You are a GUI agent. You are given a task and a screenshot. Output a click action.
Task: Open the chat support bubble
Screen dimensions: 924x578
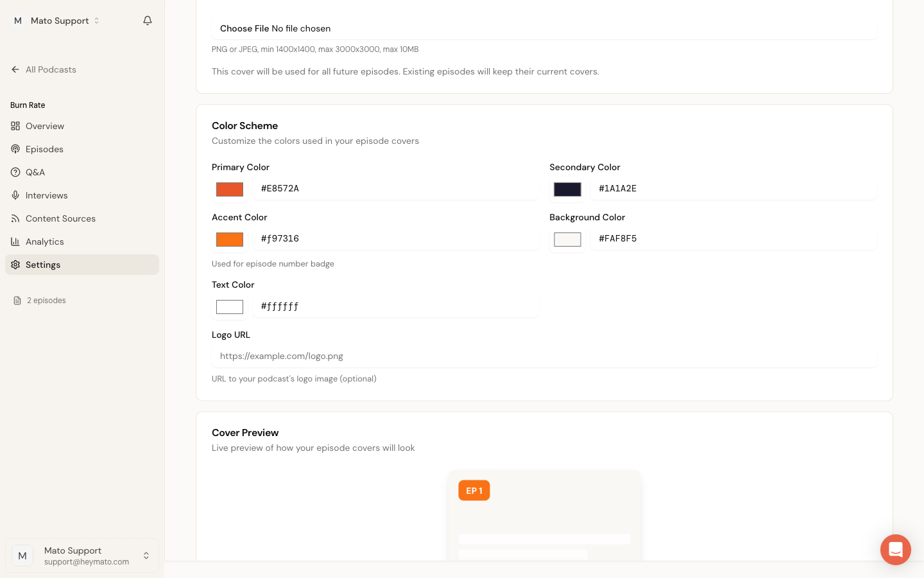tap(896, 550)
